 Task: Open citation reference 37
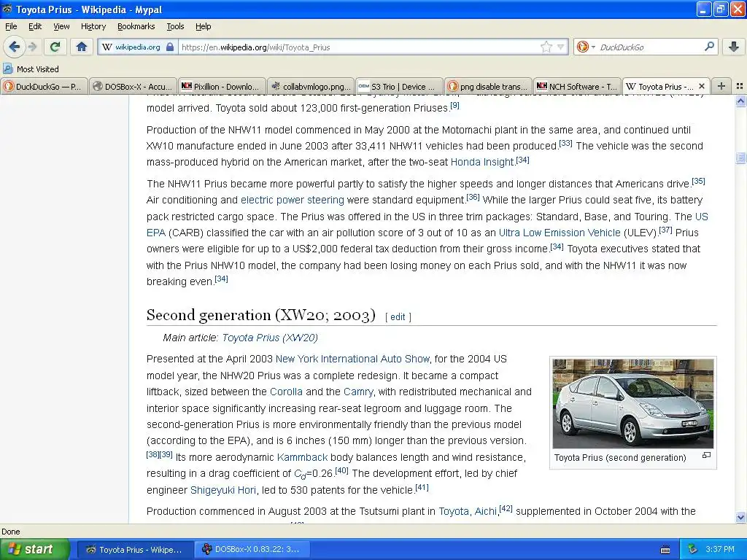pyautogui.click(x=665, y=230)
